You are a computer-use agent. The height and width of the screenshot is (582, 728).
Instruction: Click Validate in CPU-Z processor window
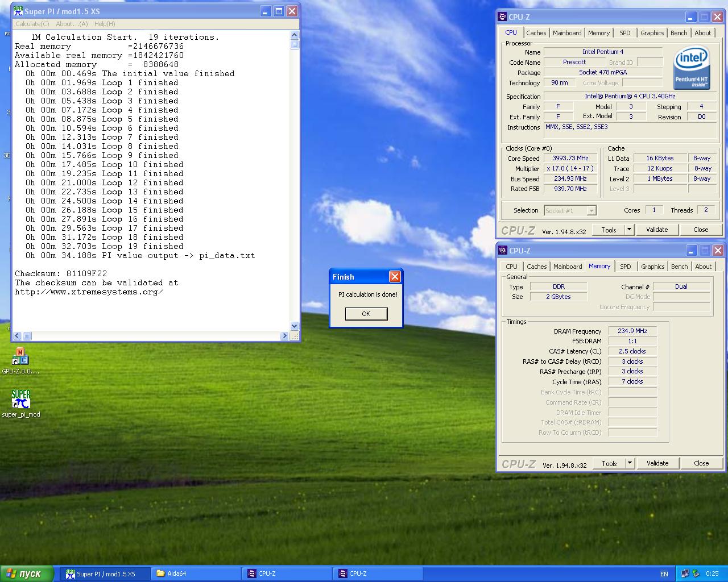657,230
